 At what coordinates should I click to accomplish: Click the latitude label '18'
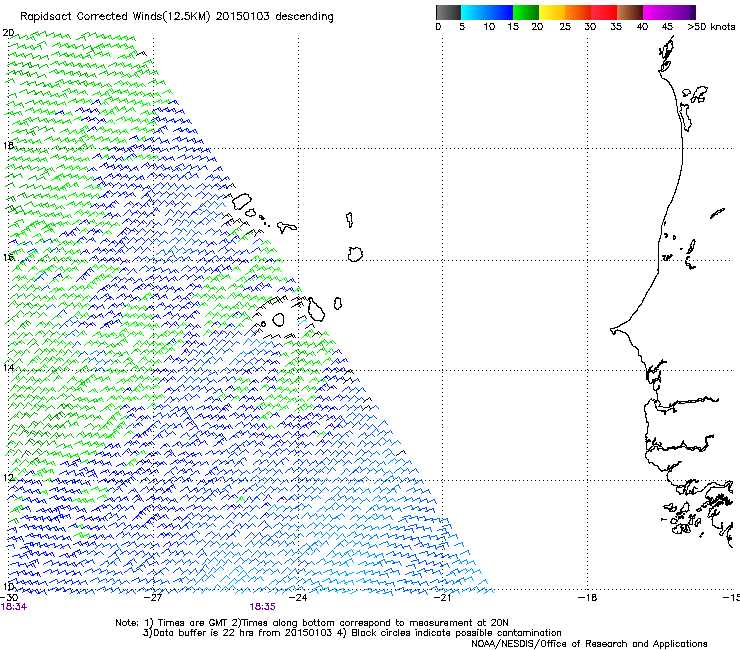coord(8,145)
